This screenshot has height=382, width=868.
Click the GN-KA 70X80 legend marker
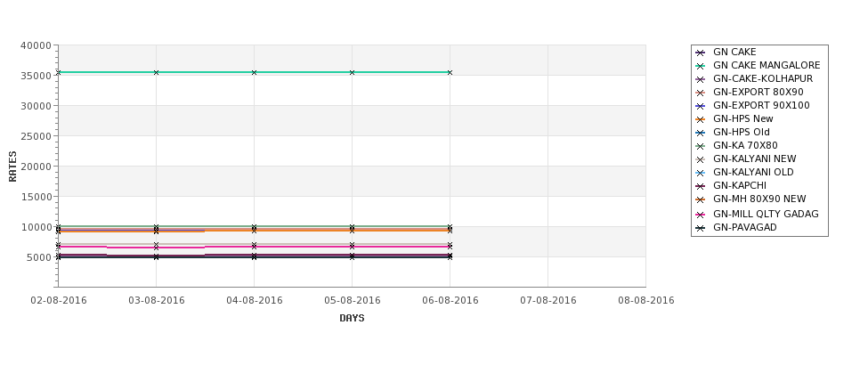click(701, 146)
